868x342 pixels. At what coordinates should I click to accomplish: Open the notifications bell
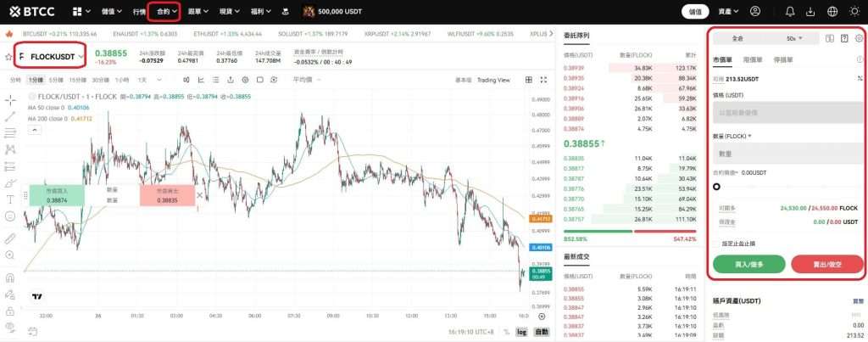(x=790, y=12)
